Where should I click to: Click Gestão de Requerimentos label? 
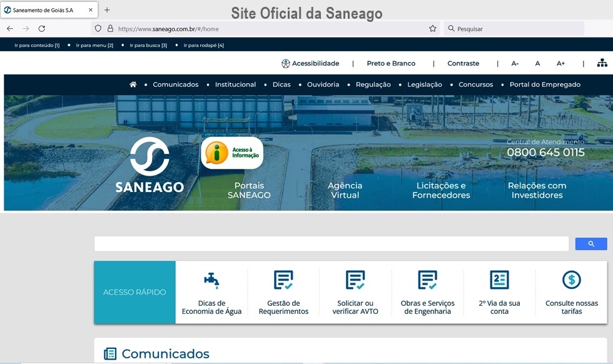283,307
